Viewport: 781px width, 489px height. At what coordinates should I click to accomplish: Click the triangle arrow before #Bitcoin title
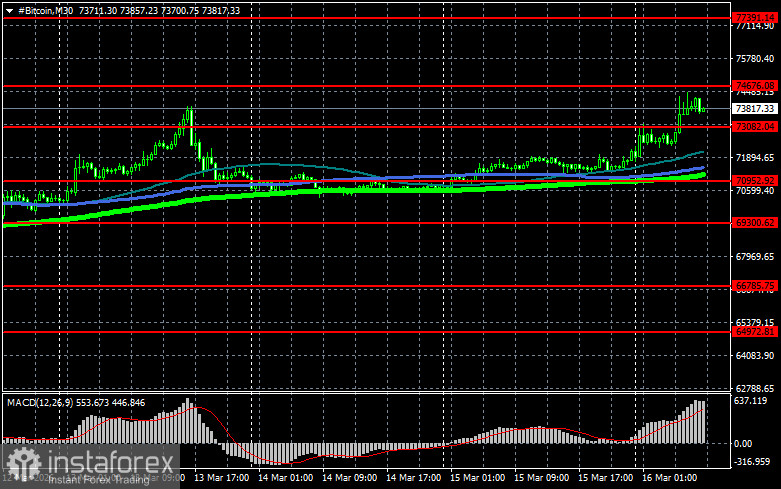[x=9, y=9]
